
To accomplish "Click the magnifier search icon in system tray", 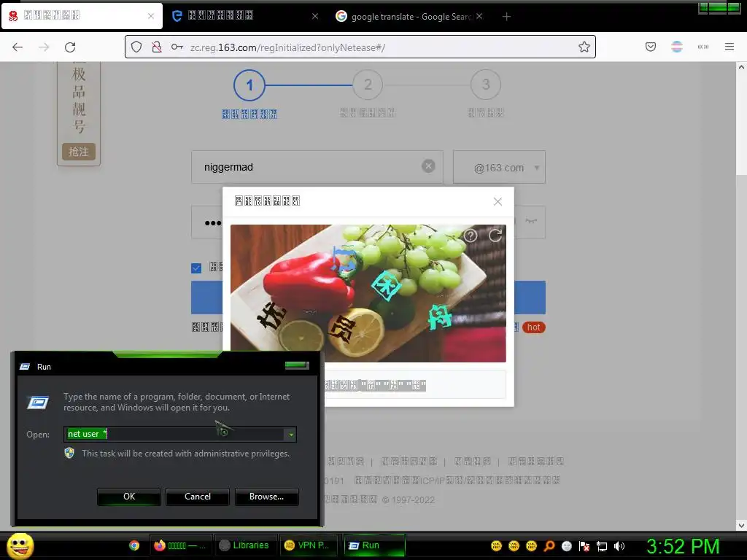I will coord(549,546).
